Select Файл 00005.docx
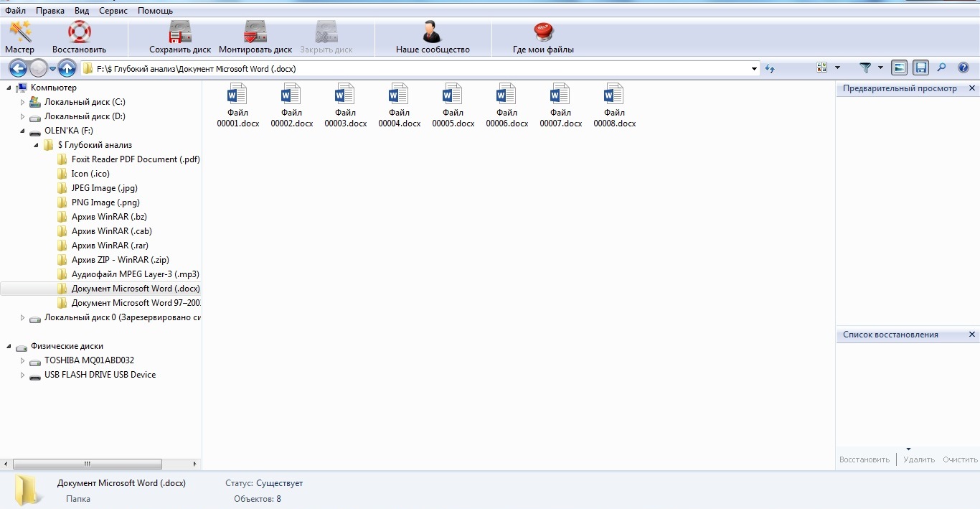Viewport: 980px width, 509px height. pyautogui.click(x=453, y=106)
